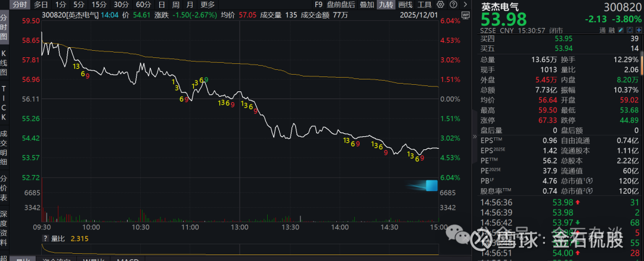Image resolution: width=644 pixels, height=261 pixels.
Task: Click 跌停 price 44.89
Action: pos(630,121)
